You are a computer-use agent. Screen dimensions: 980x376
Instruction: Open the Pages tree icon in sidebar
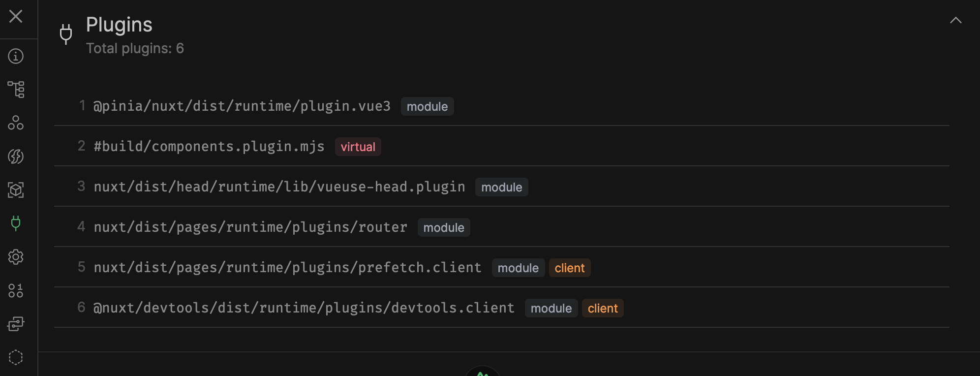(16, 90)
